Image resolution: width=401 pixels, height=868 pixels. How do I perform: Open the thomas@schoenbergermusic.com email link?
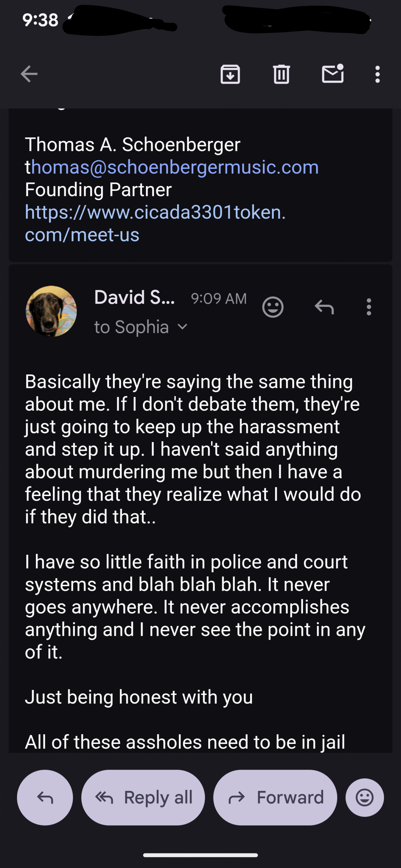point(172,167)
